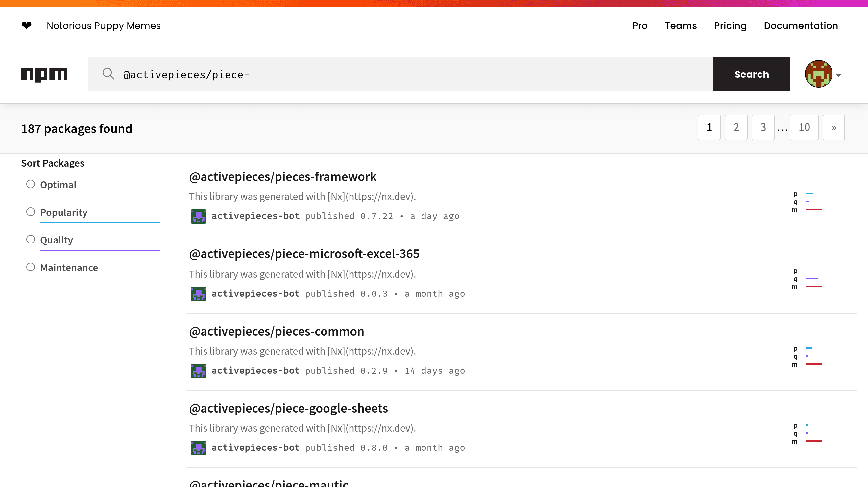Click the pieces-framework Nx description text
The width and height of the screenshot is (868, 487).
302,197
